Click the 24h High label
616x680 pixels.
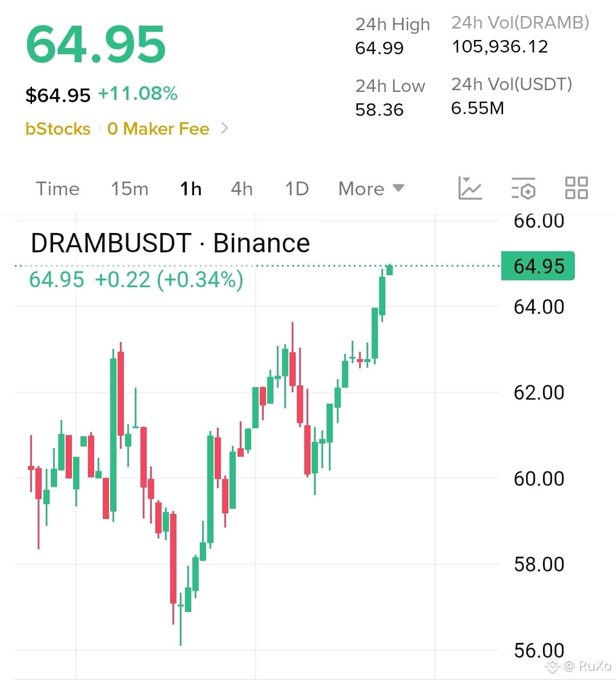(393, 25)
